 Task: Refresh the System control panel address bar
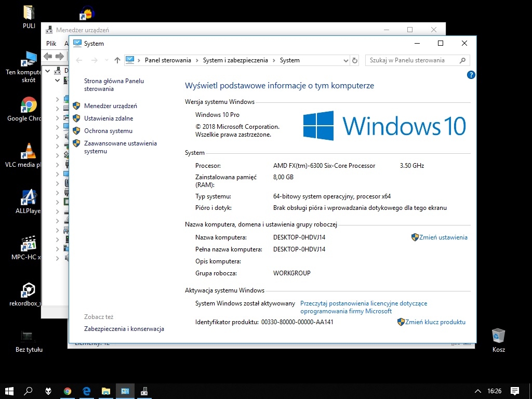[355, 60]
